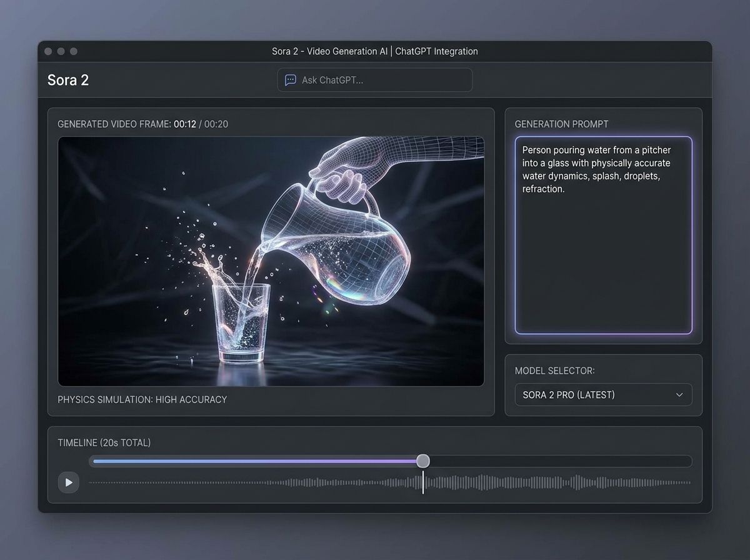Viewport: 750px width, 560px height.
Task: Click the 00:12 current time value
Action: tap(185, 124)
